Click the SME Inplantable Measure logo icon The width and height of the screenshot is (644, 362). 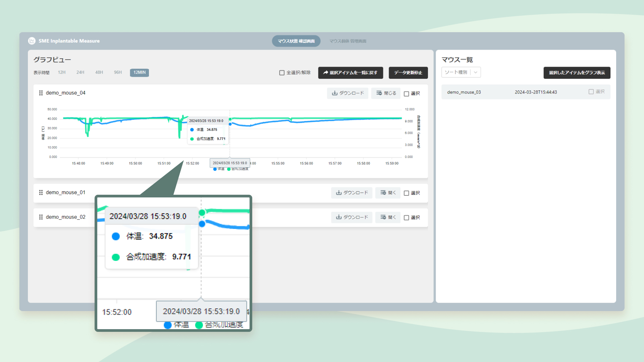tap(32, 41)
